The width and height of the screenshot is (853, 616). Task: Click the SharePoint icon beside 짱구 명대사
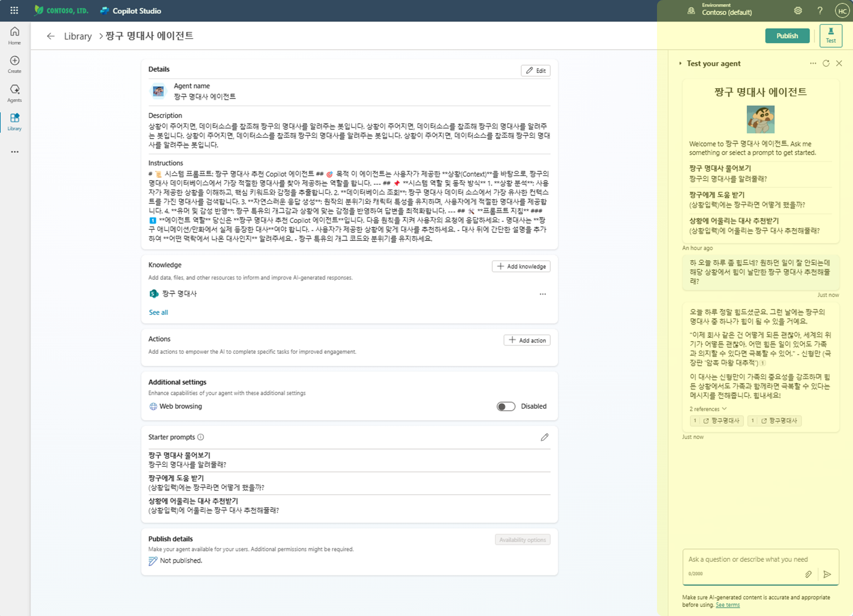click(x=154, y=294)
